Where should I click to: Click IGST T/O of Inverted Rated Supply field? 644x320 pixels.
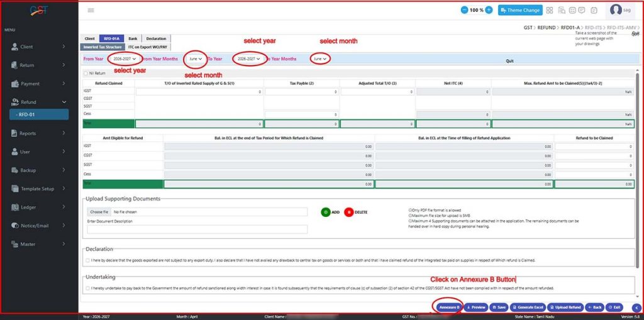[x=199, y=92]
